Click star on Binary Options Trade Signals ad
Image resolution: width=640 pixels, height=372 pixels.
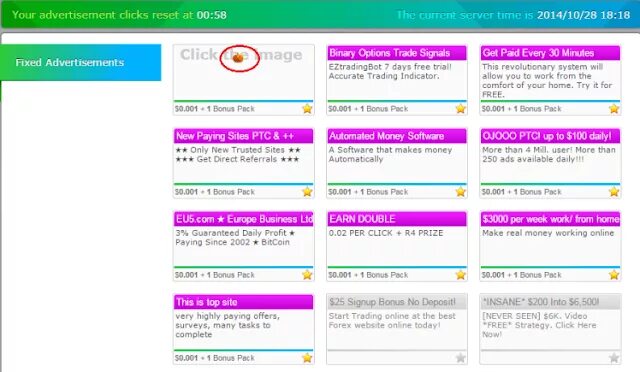click(x=460, y=109)
